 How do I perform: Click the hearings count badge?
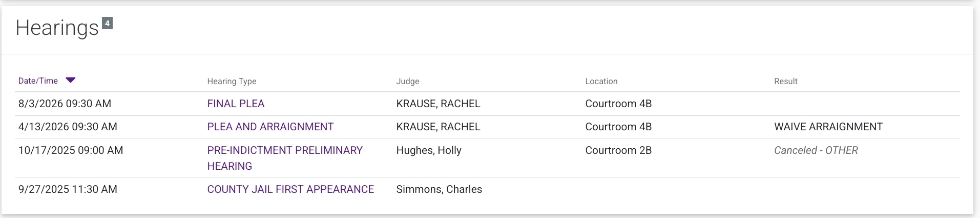[107, 23]
